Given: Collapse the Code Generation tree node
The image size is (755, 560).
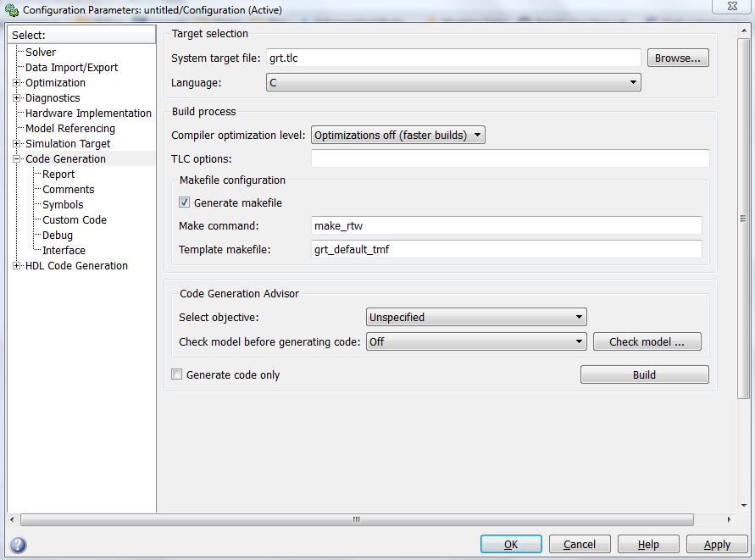Looking at the screenshot, I should coord(17,159).
